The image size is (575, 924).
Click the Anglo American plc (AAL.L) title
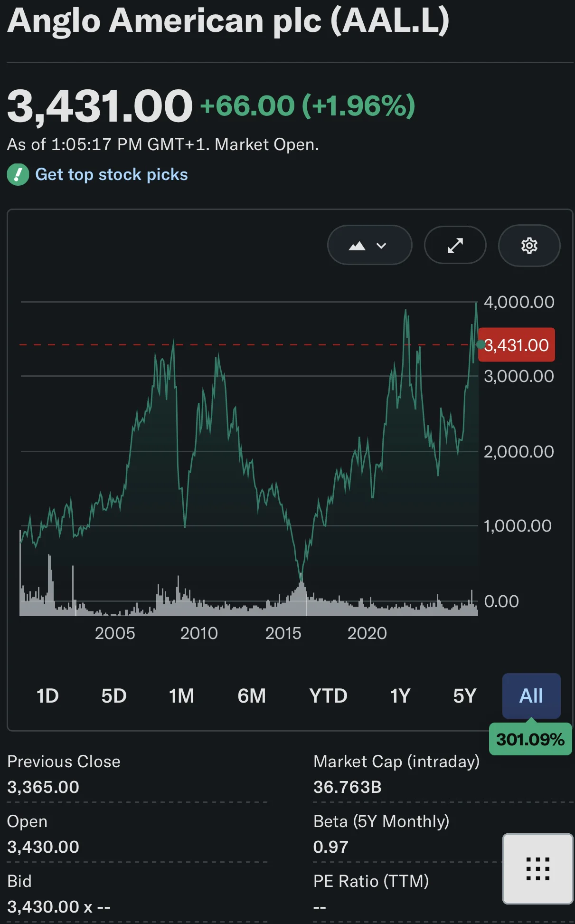click(228, 20)
